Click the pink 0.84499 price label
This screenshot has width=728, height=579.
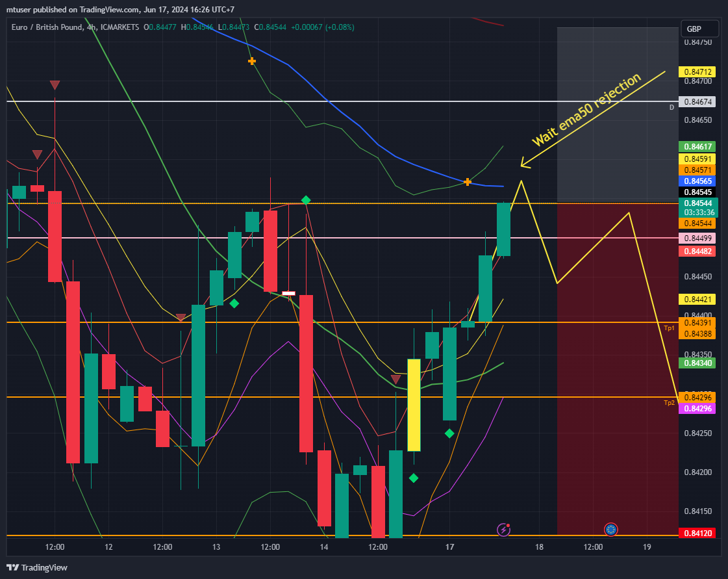[x=697, y=238]
